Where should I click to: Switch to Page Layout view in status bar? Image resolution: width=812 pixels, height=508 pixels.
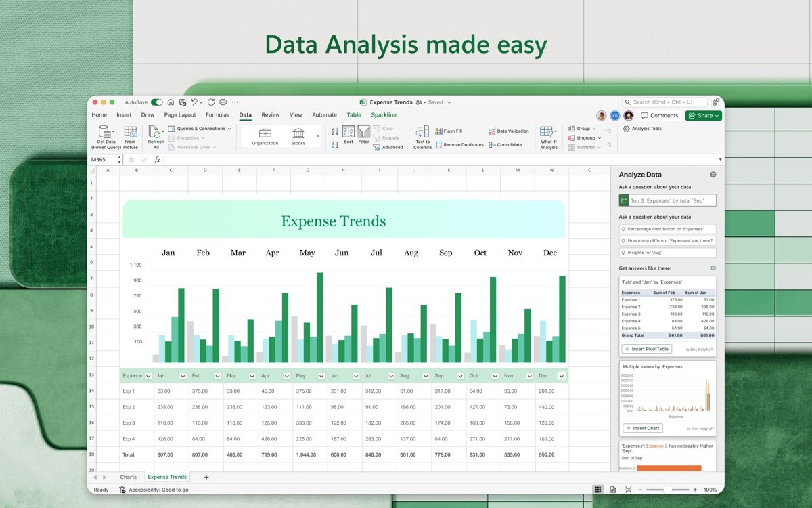[x=613, y=490]
